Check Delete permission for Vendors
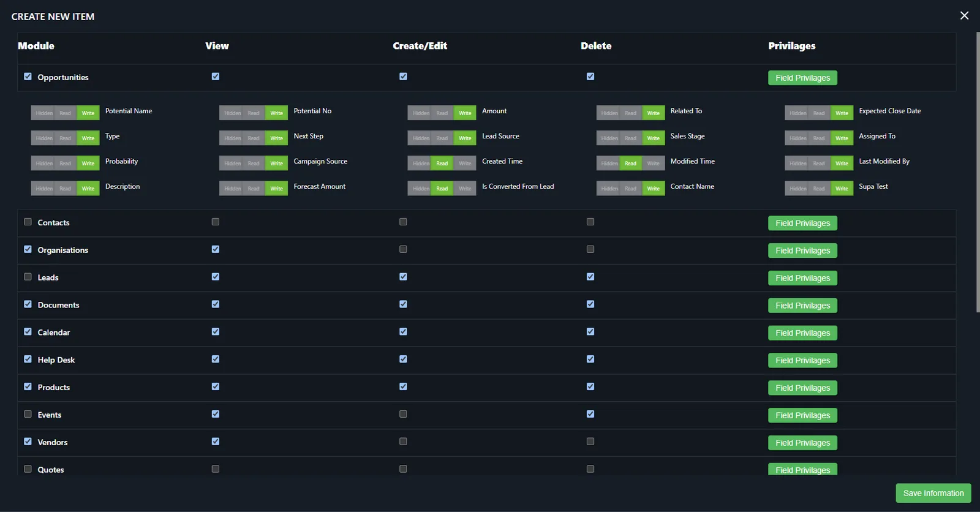This screenshot has width=980, height=512. (x=590, y=442)
